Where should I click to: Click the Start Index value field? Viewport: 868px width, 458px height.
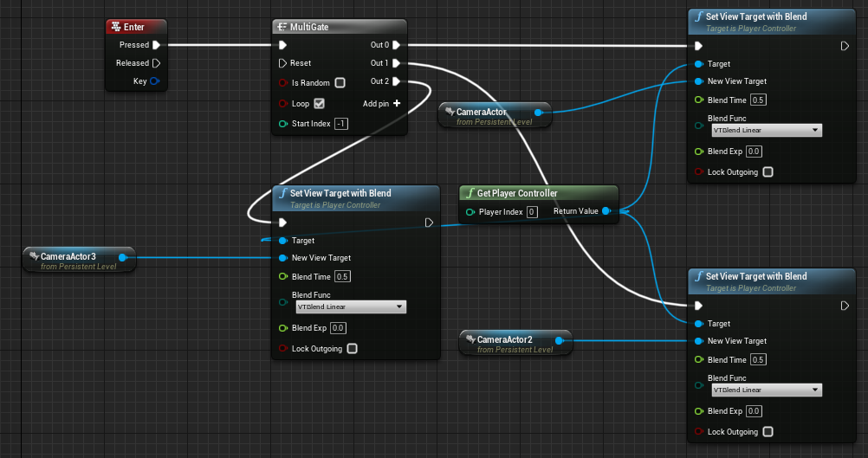[x=341, y=124]
